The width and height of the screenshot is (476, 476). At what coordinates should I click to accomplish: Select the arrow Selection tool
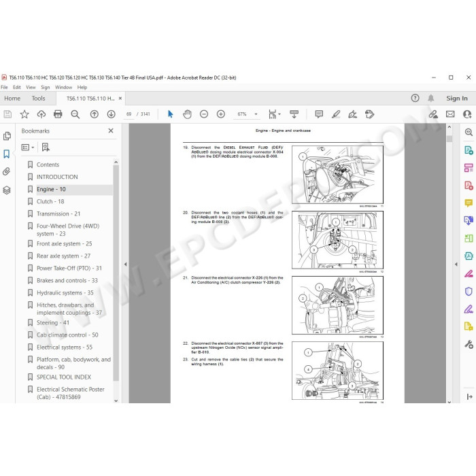coord(170,114)
